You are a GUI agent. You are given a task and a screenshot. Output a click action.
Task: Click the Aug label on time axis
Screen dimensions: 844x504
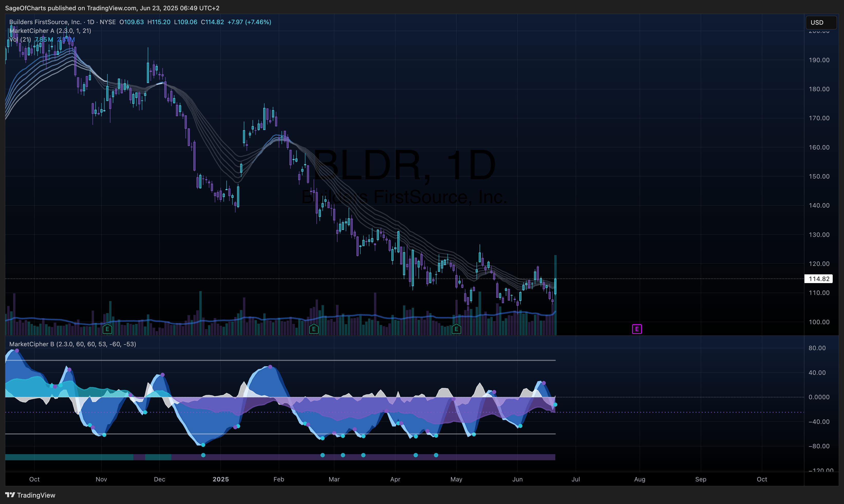640,479
